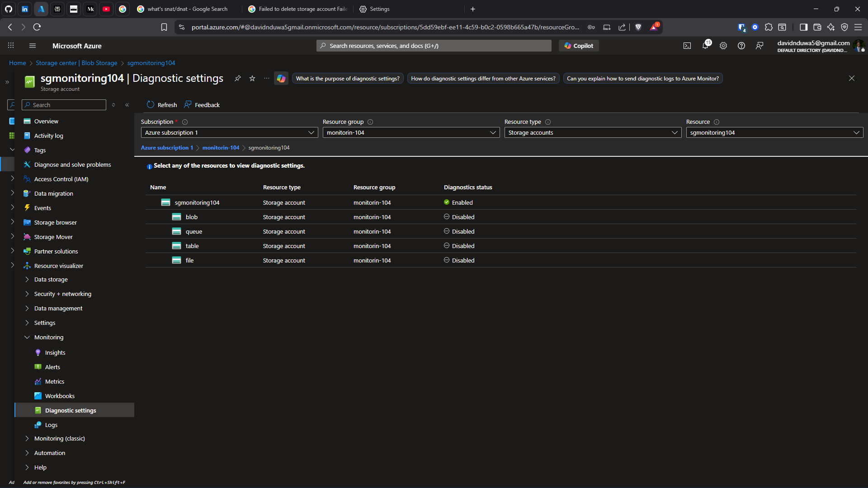The height and width of the screenshot is (488, 868).
Task: Collapse the resource menu with double chevron
Action: tap(127, 105)
